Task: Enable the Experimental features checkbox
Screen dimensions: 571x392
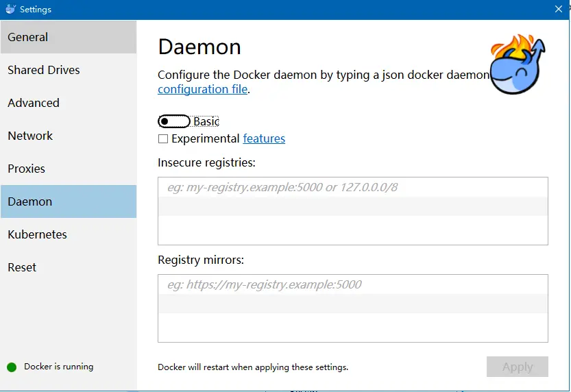Action: [162, 138]
